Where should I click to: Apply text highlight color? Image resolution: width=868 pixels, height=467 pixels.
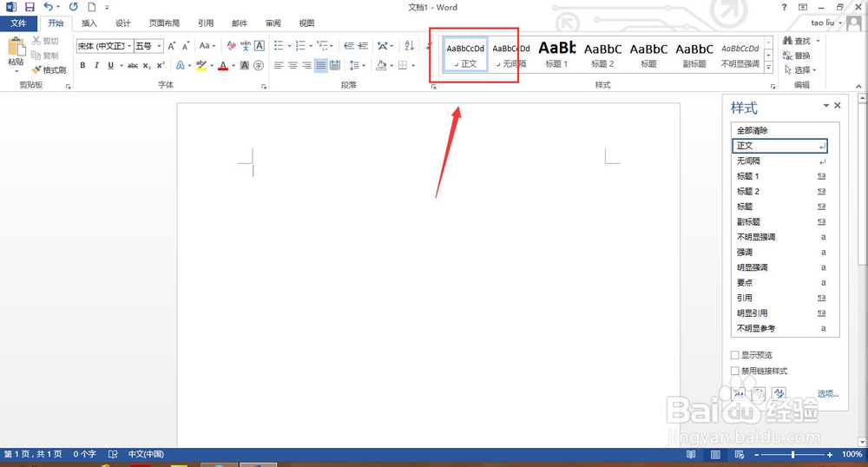coord(201,65)
